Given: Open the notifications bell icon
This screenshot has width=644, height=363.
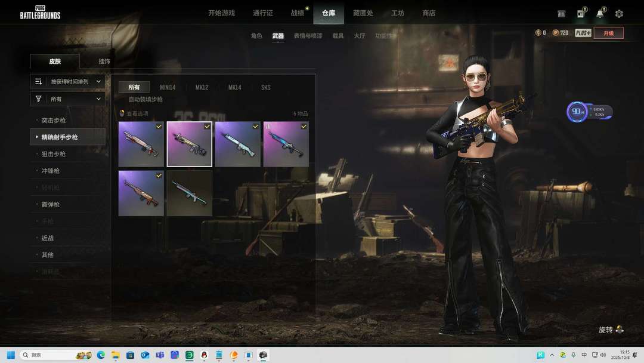Looking at the screenshot, I should [x=600, y=14].
